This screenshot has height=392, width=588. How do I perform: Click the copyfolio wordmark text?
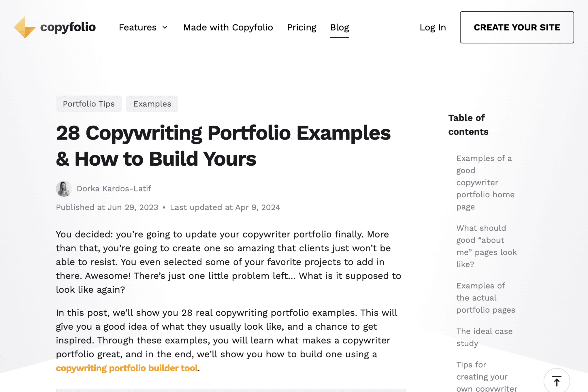point(68,27)
